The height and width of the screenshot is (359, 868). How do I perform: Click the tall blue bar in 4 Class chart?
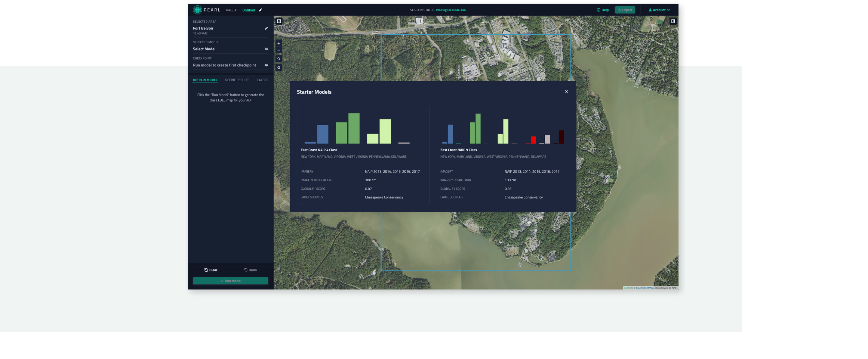(322, 134)
